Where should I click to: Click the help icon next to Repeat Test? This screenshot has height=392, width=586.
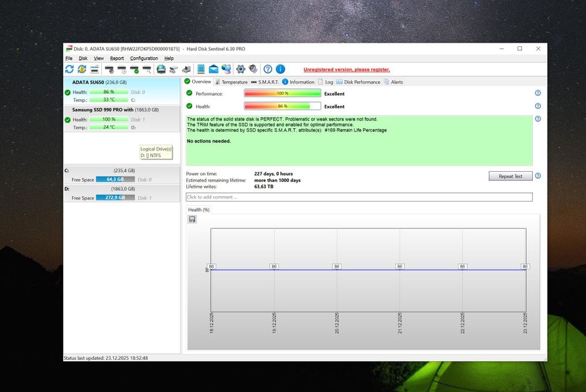tap(538, 176)
